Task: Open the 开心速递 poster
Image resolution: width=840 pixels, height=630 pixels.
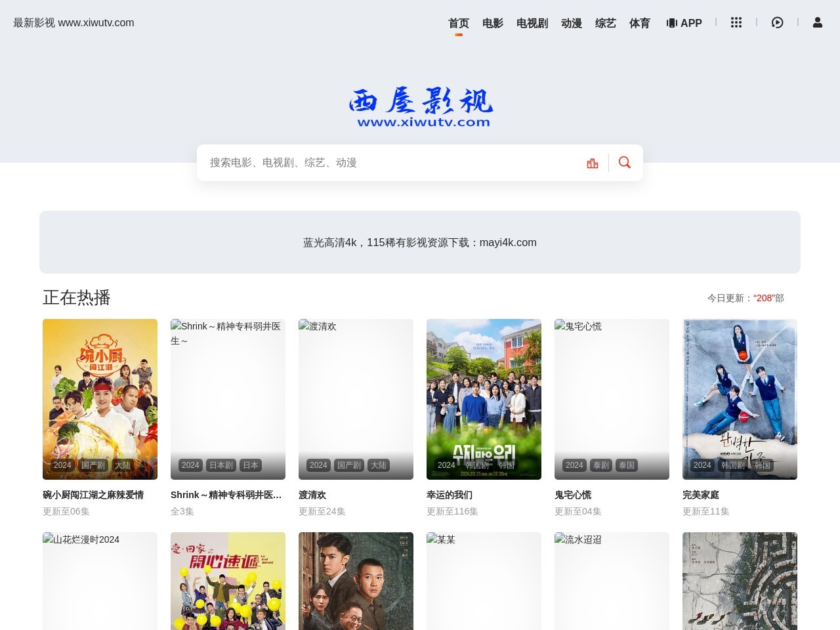Action: [228, 581]
